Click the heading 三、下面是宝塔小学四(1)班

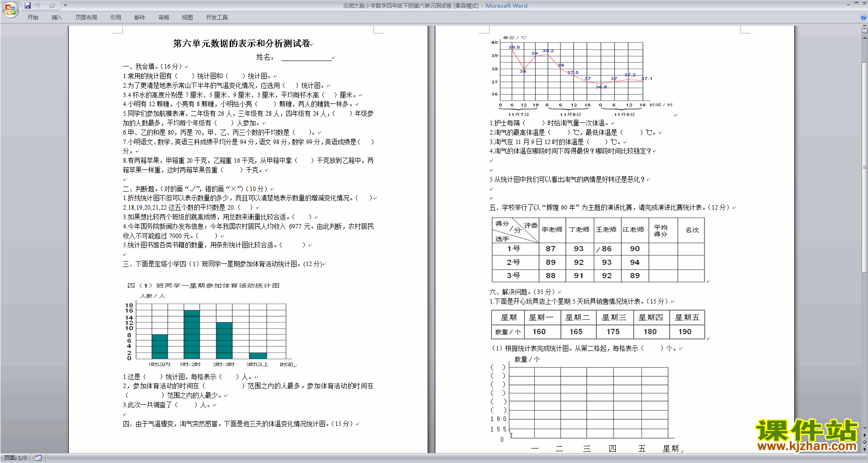point(223,264)
